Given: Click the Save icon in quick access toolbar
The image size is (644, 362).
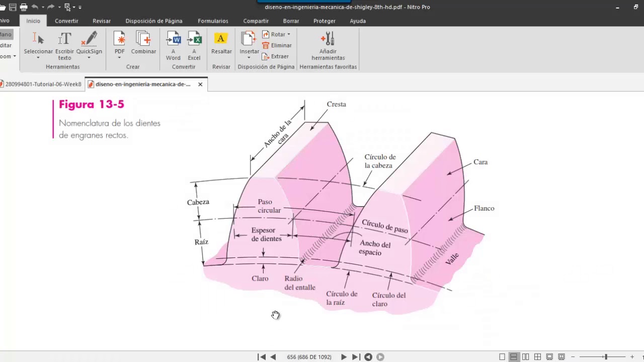Looking at the screenshot, I should (x=13, y=7).
